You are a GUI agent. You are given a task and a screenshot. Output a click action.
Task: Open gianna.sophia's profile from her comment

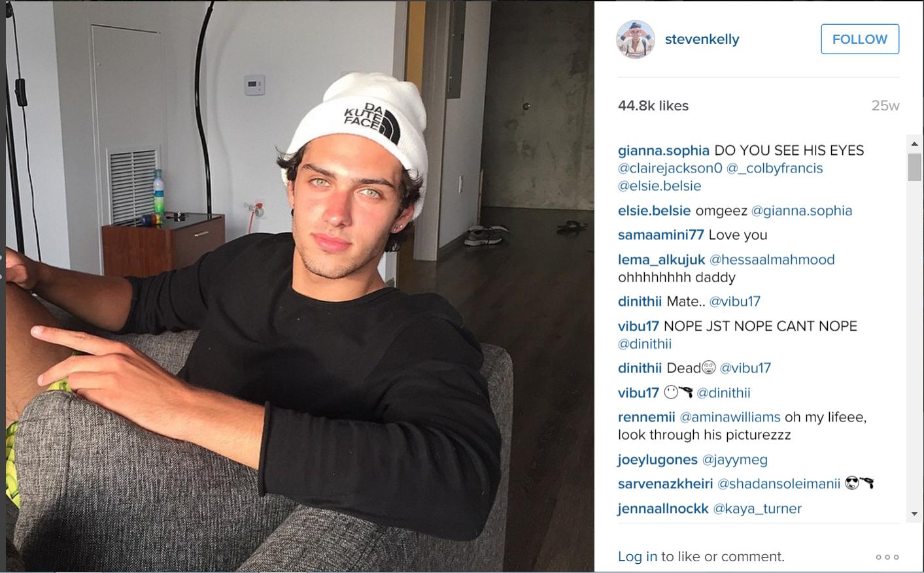[x=663, y=150]
